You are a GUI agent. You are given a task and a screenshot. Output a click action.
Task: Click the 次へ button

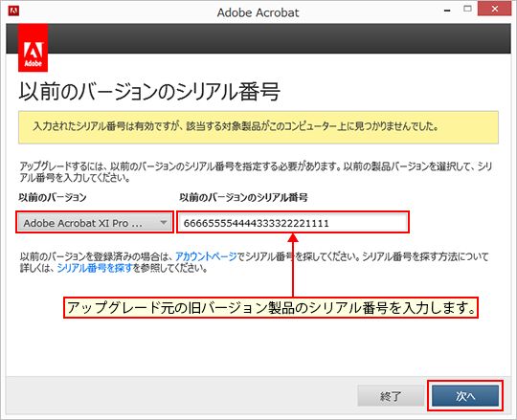[x=465, y=396]
